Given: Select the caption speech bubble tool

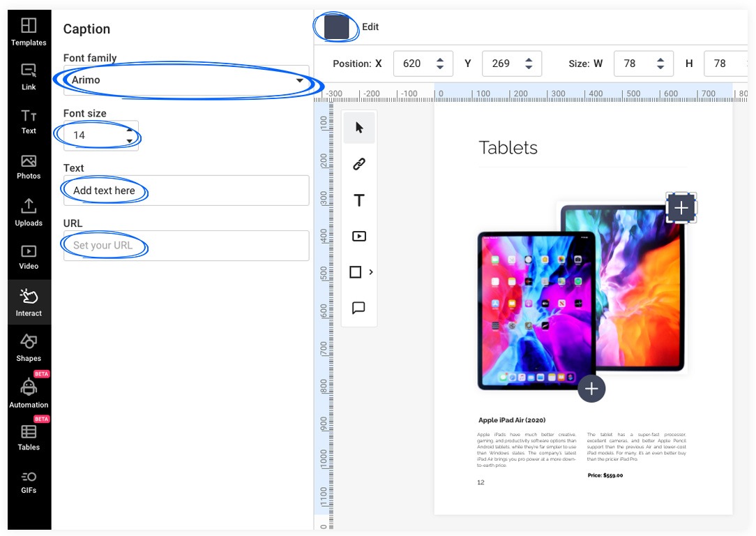Looking at the screenshot, I should click(x=359, y=308).
